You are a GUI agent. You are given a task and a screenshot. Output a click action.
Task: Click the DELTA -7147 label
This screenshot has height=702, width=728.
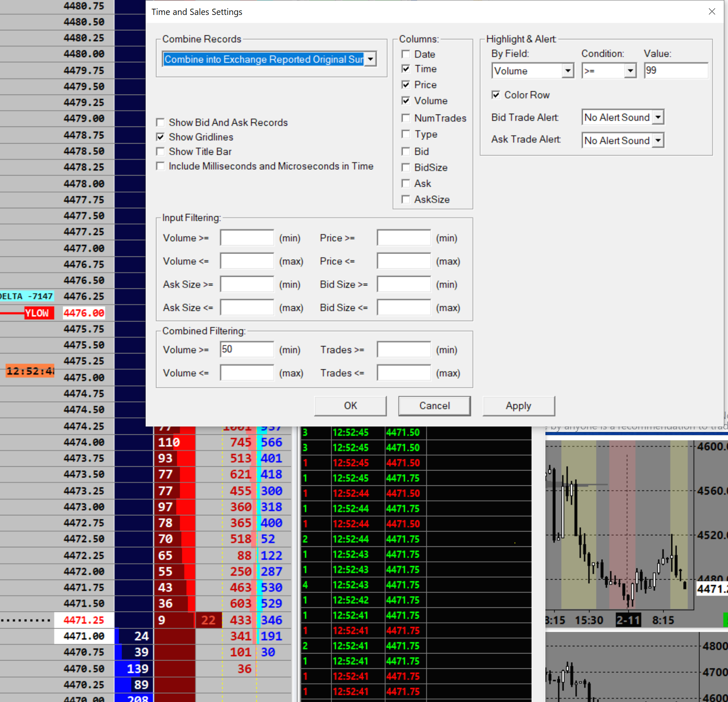click(x=27, y=296)
